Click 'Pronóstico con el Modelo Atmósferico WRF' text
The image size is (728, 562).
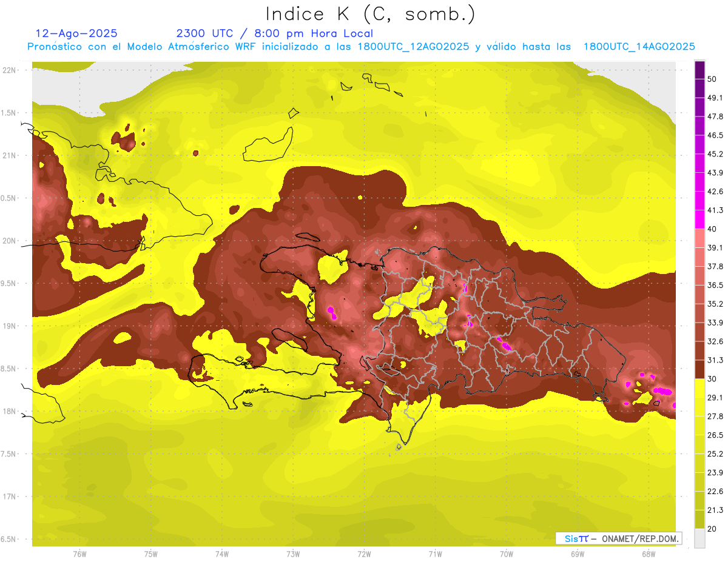(143, 47)
